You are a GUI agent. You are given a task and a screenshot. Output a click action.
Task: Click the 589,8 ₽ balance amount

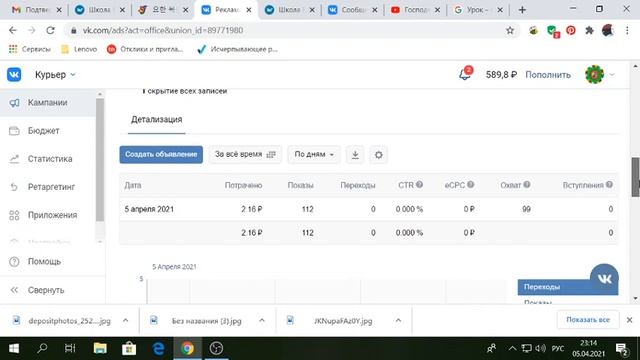(x=501, y=75)
